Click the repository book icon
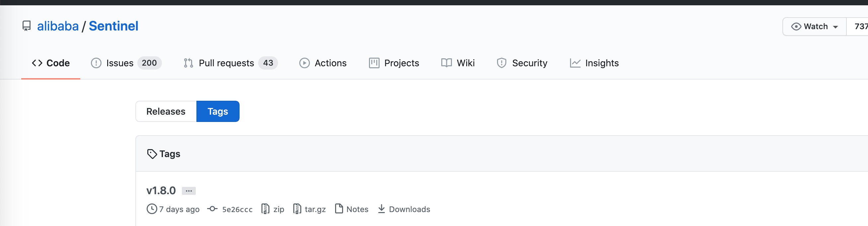 pos(26,26)
